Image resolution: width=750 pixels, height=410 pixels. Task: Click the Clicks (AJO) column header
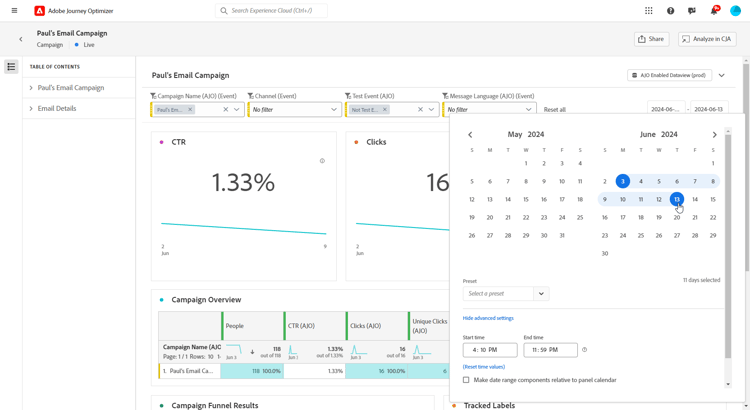pos(377,326)
